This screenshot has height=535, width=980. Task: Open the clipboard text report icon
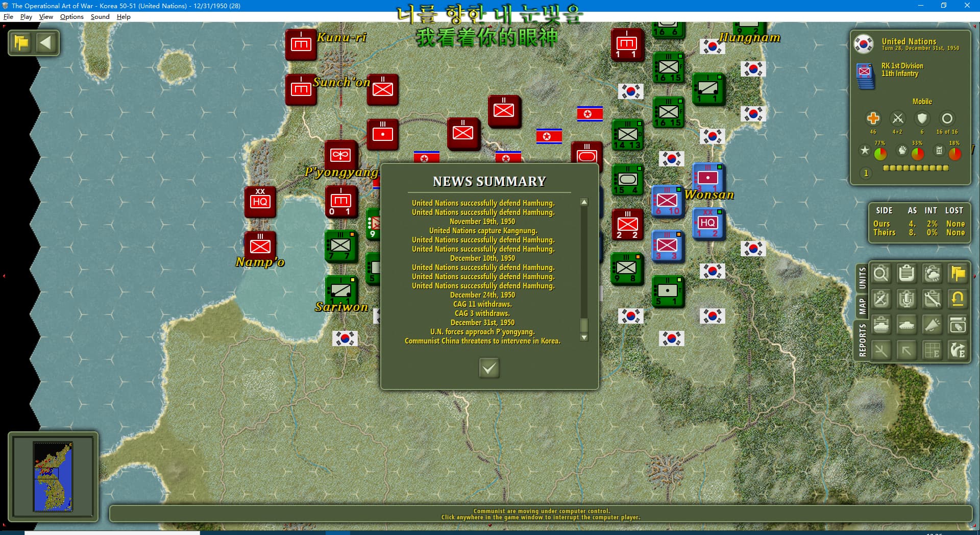click(x=906, y=274)
